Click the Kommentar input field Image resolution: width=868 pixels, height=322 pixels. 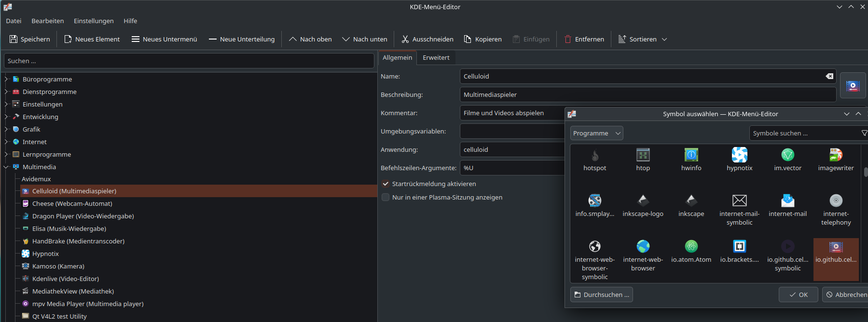point(512,113)
